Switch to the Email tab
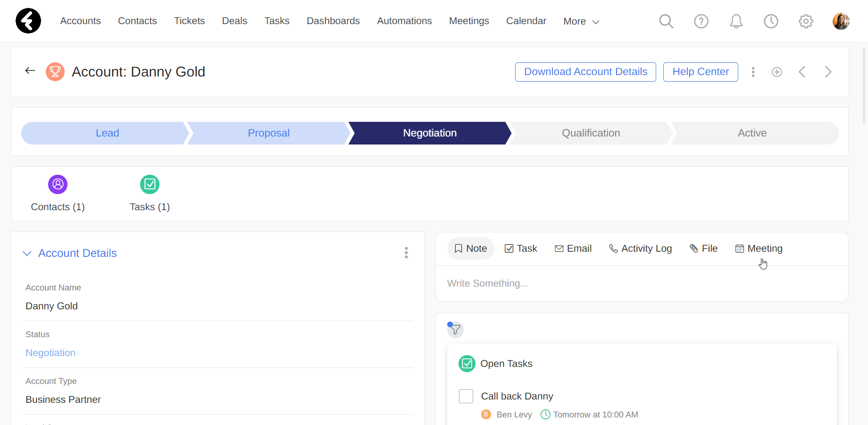868x425 pixels. [573, 248]
